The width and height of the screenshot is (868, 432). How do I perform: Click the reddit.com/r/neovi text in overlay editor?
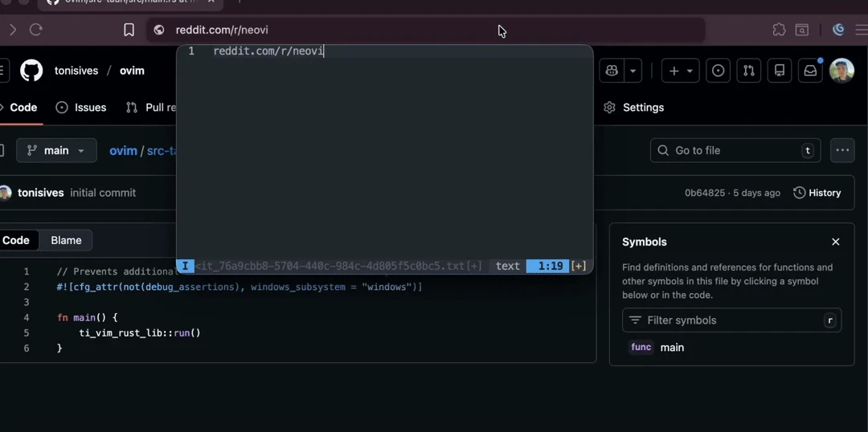tap(268, 51)
